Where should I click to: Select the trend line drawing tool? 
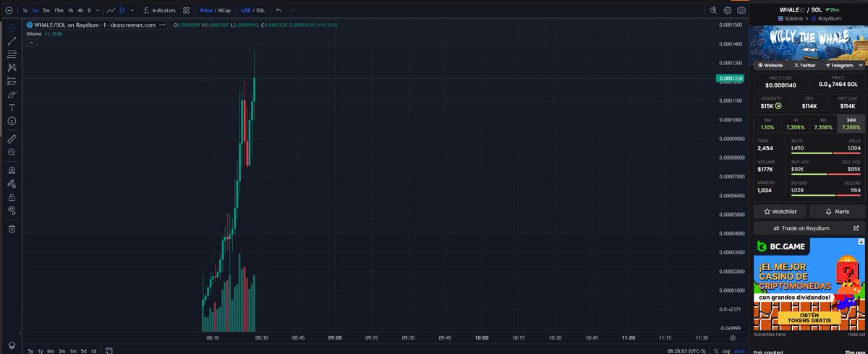pos(12,41)
